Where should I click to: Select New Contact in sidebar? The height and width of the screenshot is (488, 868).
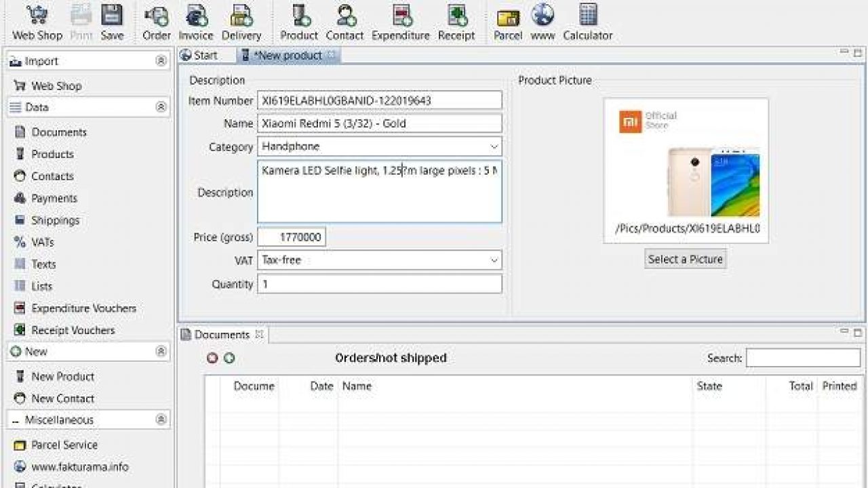[54, 399]
